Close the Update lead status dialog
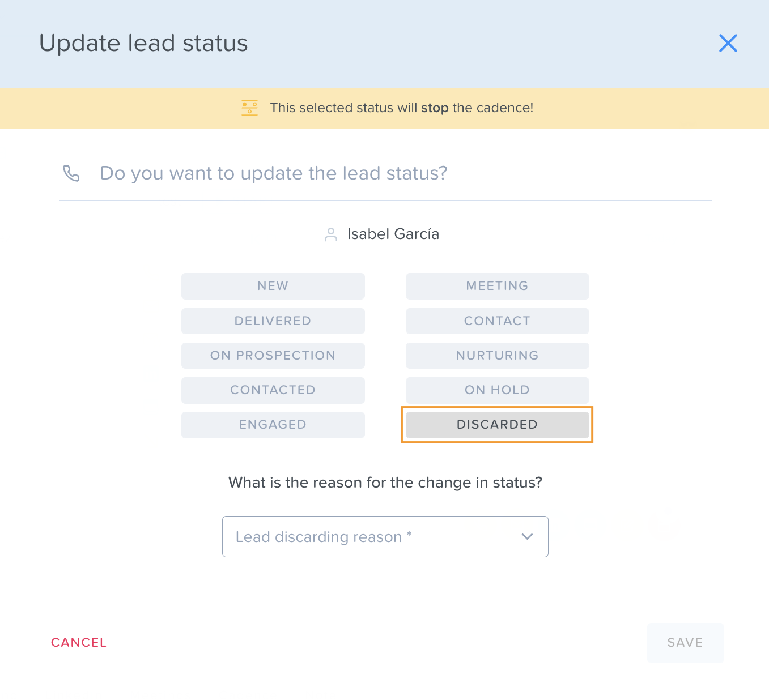Screen dimensions: 769x700 click(x=728, y=43)
